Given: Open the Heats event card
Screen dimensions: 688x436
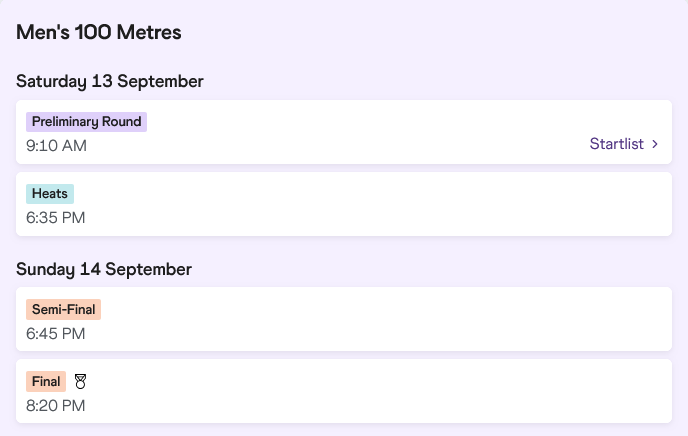Looking at the screenshot, I should point(344,204).
